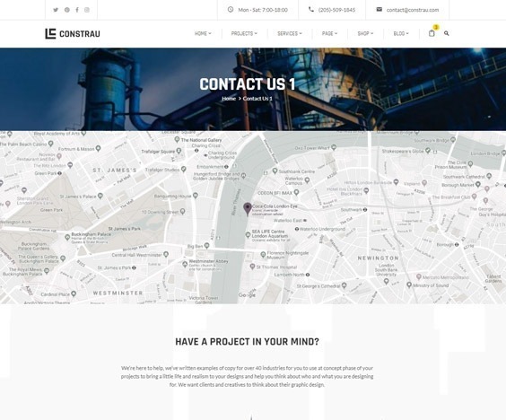This screenshot has width=506, height=420.
Task: Open the shopping bag cart icon
Action: tap(432, 33)
